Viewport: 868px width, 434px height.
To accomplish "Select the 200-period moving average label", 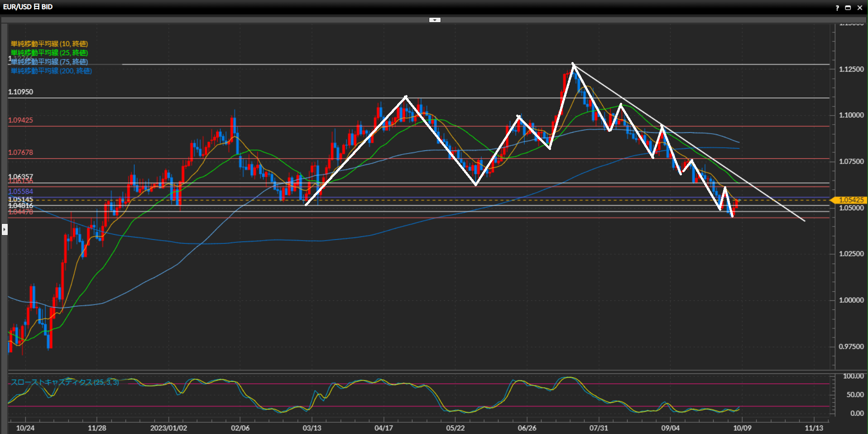I will pyautogui.click(x=51, y=71).
